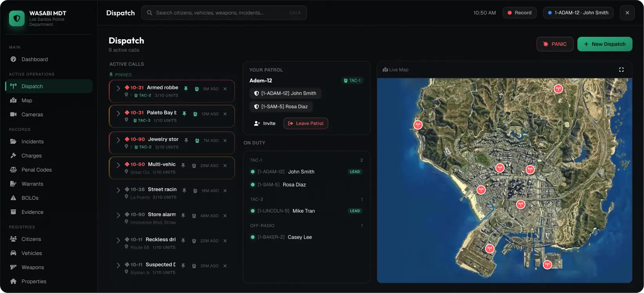Screen dimensions: 644x293
Task: Click the TAC-1 channel badge on Adam-12
Action: click(x=353, y=80)
